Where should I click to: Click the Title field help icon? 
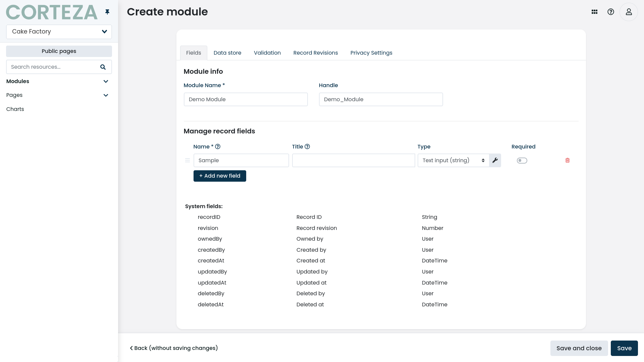pyautogui.click(x=307, y=146)
